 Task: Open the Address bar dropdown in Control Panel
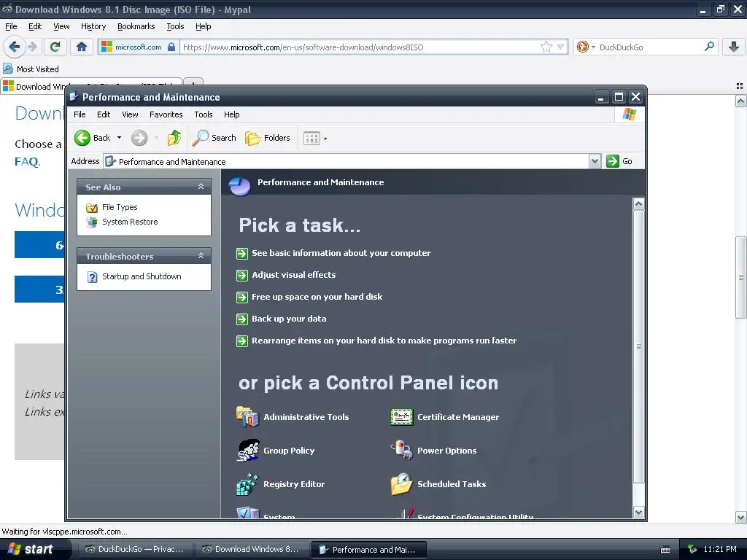pyautogui.click(x=595, y=161)
